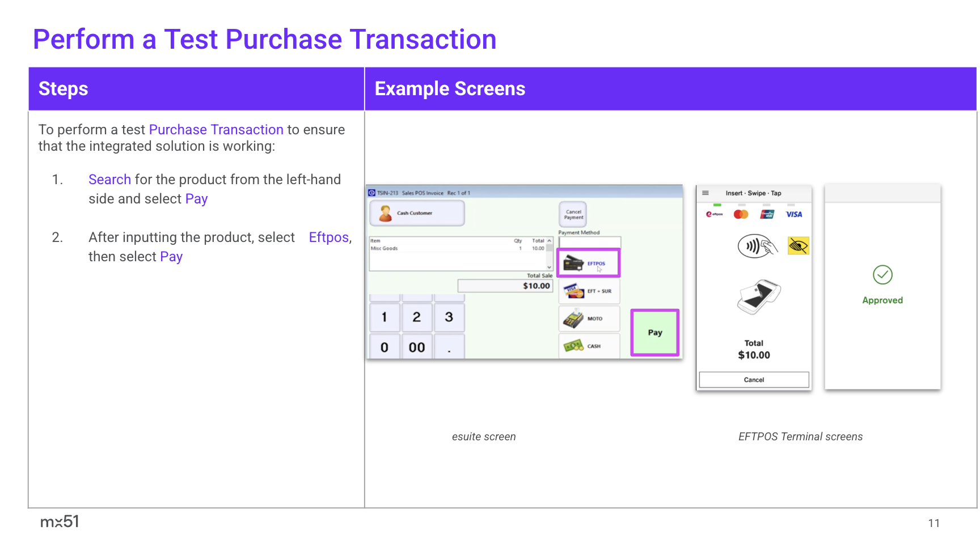Click the Payment Method input field

coord(589,242)
